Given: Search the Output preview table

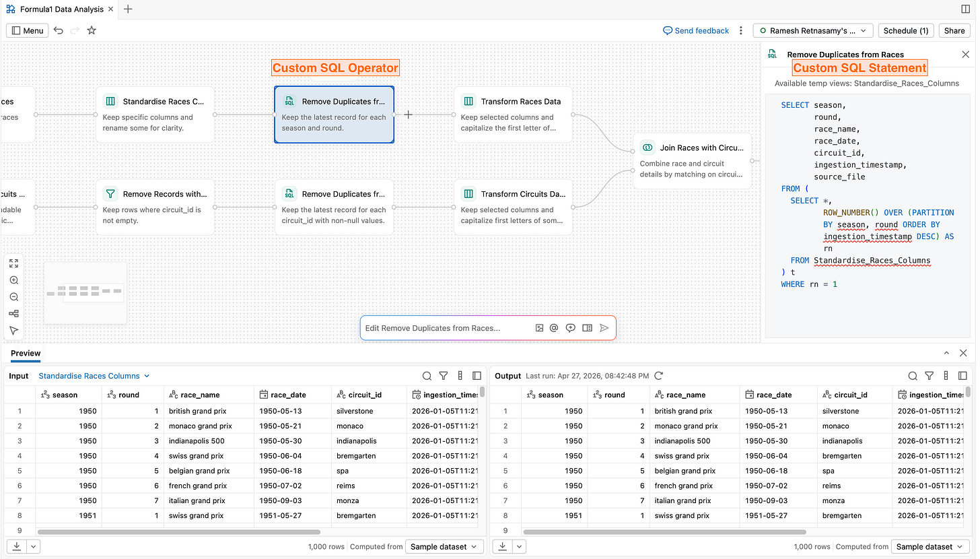Looking at the screenshot, I should coord(913,376).
